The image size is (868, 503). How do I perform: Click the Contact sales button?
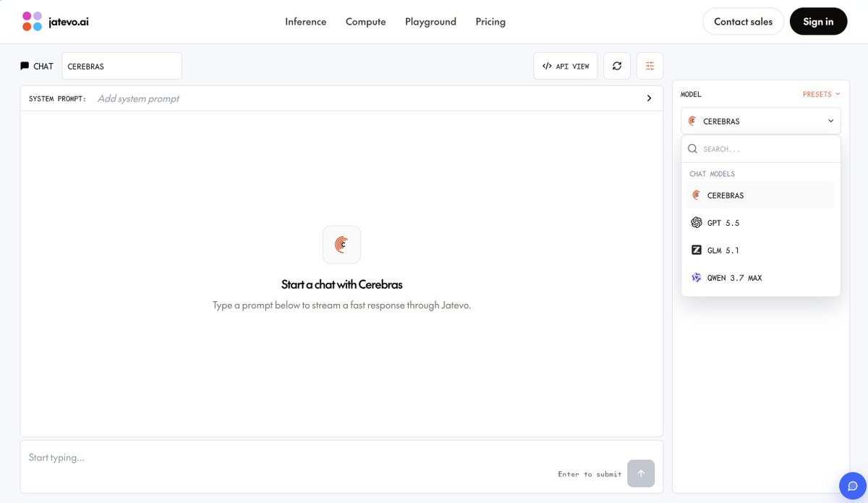click(743, 22)
